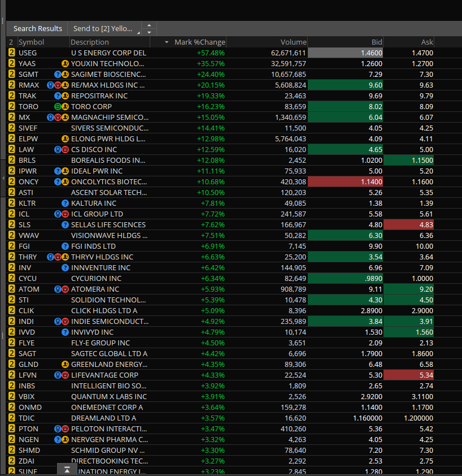Click the green BRLS ask cell 1.1500
Image resolution: width=462 pixels, height=476 pixels.
click(x=408, y=161)
